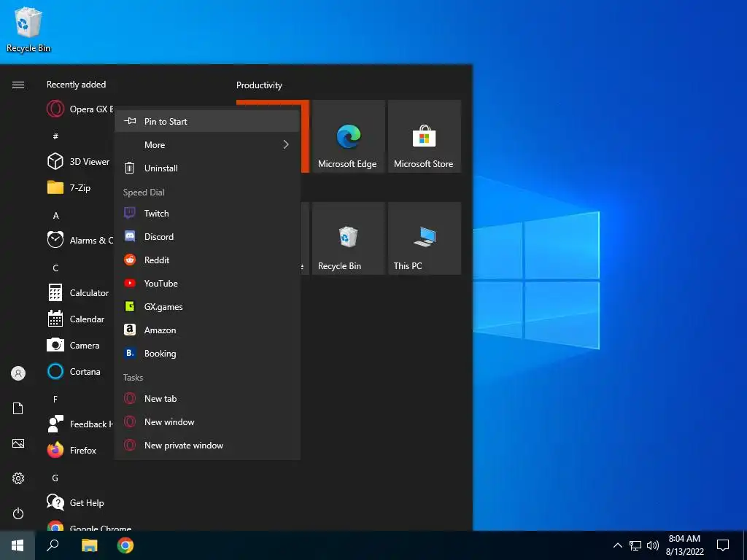This screenshot has height=560, width=747.
Task: Open user account icon in Start sidebar
Action: (x=18, y=373)
